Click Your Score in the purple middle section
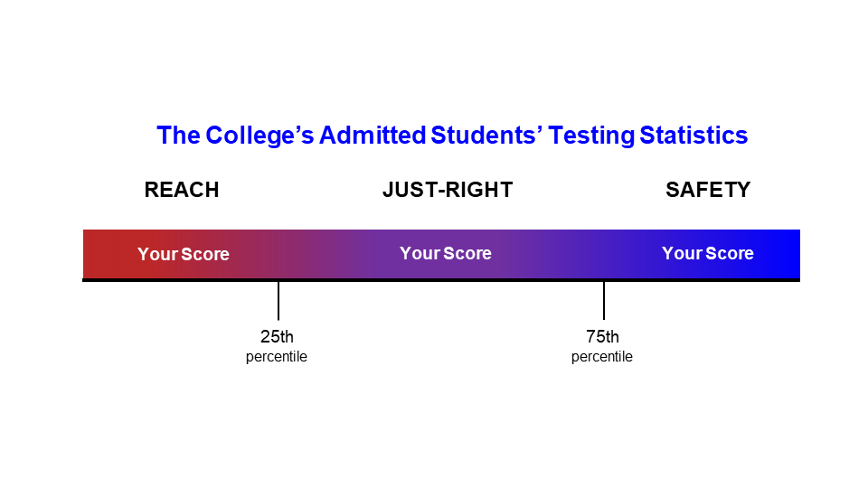This screenshot has height=488, width=868. (x=446, y=253)
